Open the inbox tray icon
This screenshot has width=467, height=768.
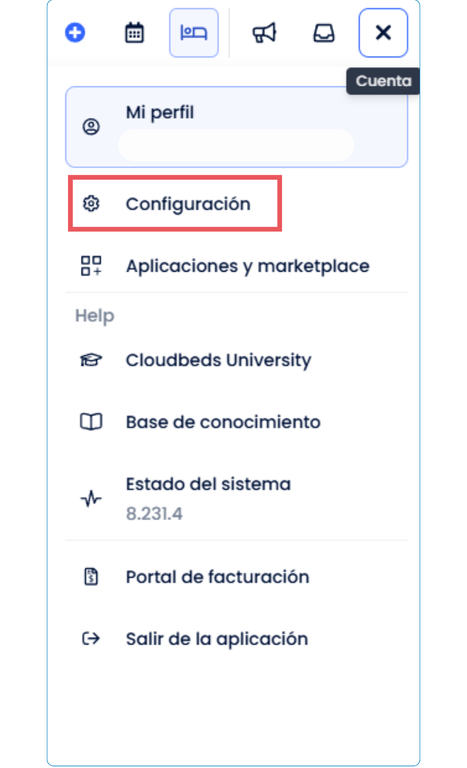point(324,33)
